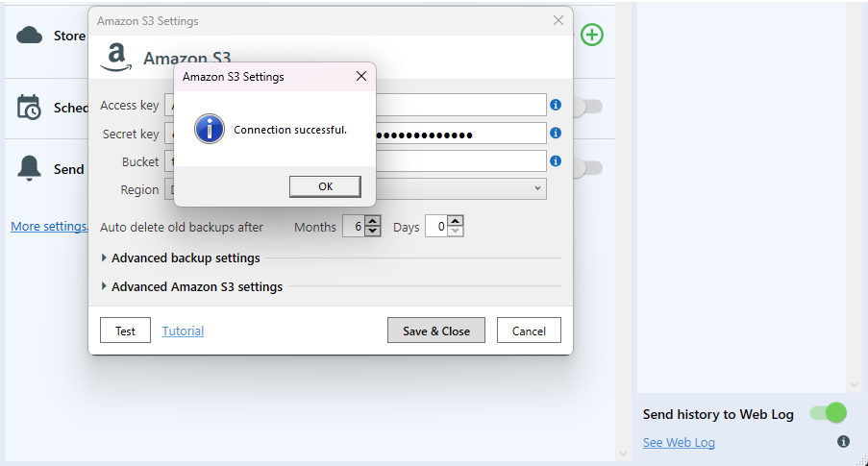Click the Schedule calendar clock icon
The width and height of the screenshot is (868, 466).
pos(29,107)
